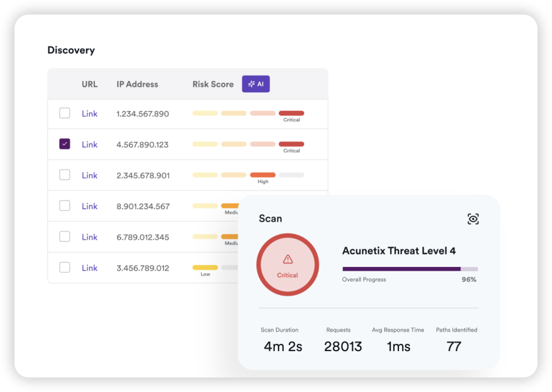Click the scan eye icon in Scan card
The height and width of the screenshot is (392, 552).
point(473,219)
